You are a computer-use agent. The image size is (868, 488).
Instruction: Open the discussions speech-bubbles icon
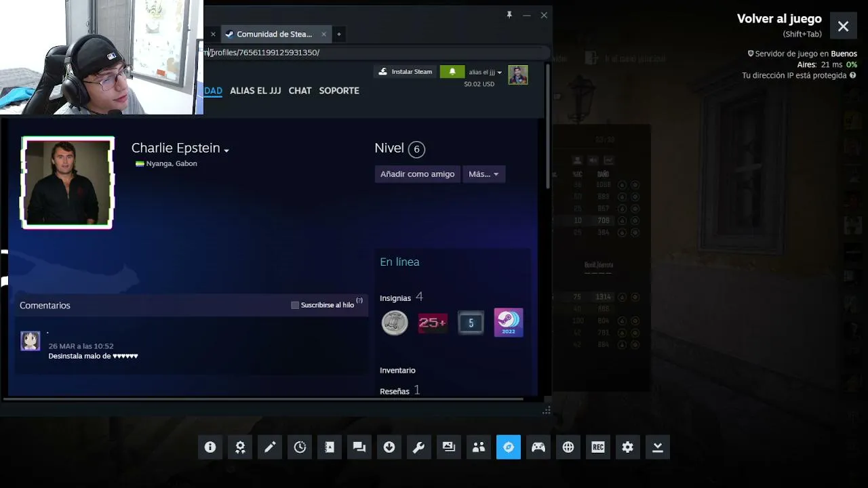pos(359,447)
